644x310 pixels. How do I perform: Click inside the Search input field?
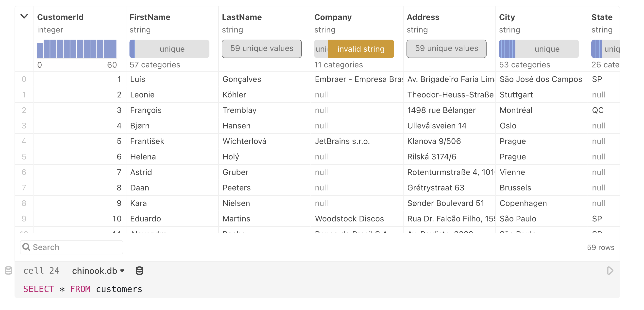pyautogui.click(x=70, y=247)
